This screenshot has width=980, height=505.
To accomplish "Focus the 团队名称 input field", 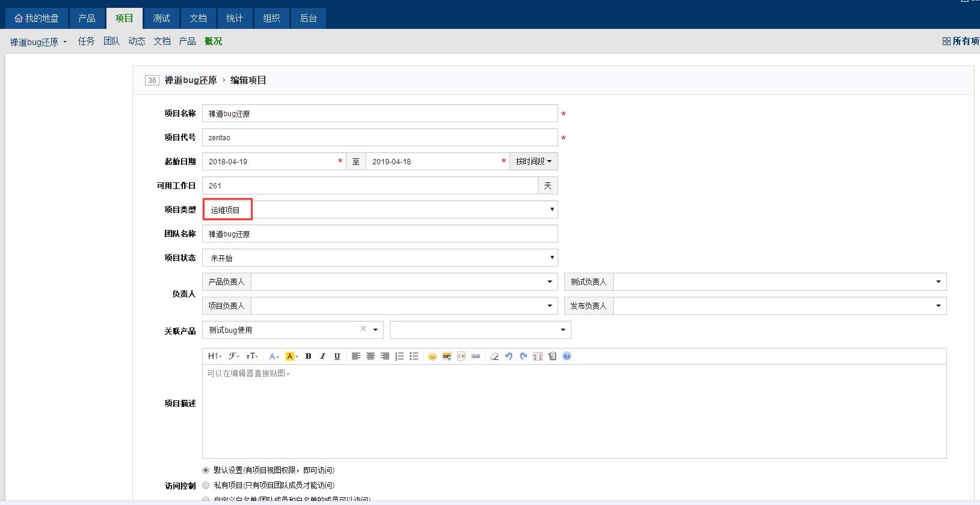I will (380, 234).
